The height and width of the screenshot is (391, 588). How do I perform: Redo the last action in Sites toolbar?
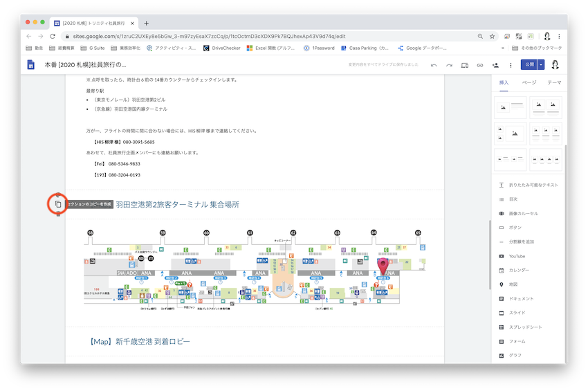tap(449, 65)
